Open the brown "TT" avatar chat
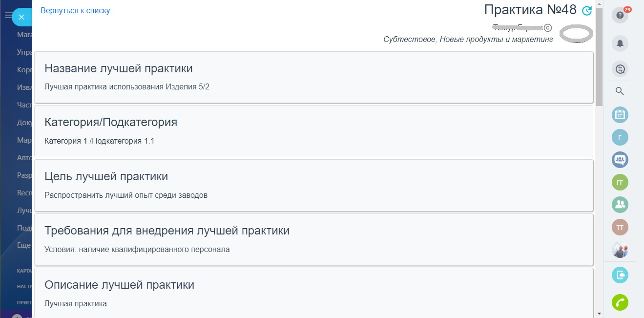 coord(620,227)
